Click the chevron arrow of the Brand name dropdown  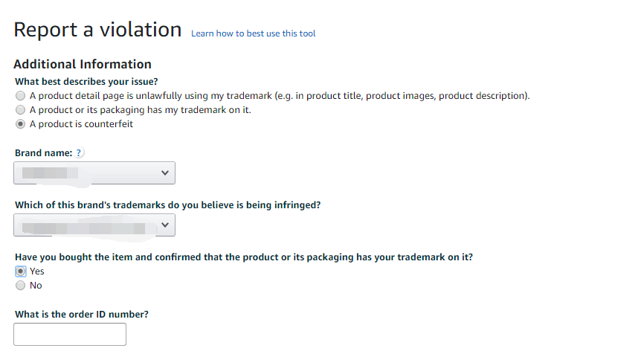click(x=165, y=173)
